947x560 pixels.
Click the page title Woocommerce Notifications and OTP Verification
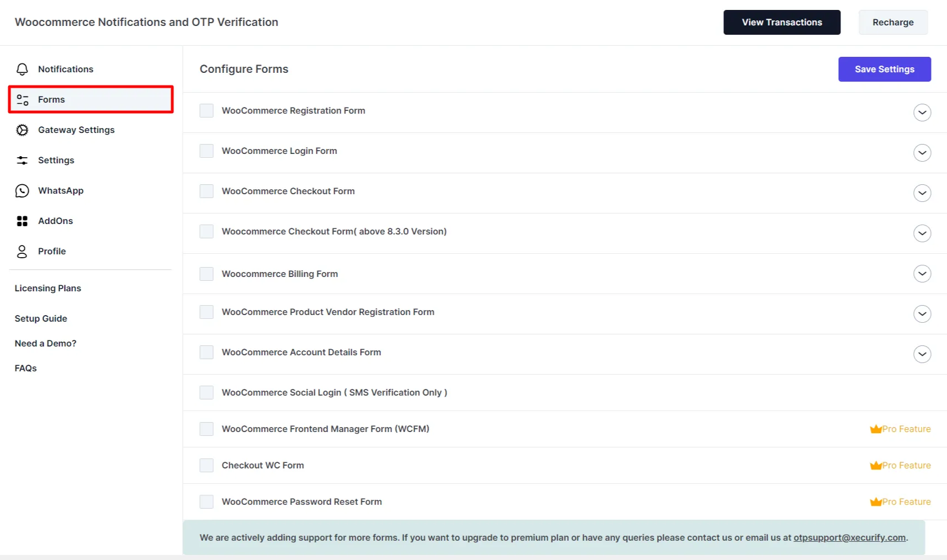(x=146, y=22)
